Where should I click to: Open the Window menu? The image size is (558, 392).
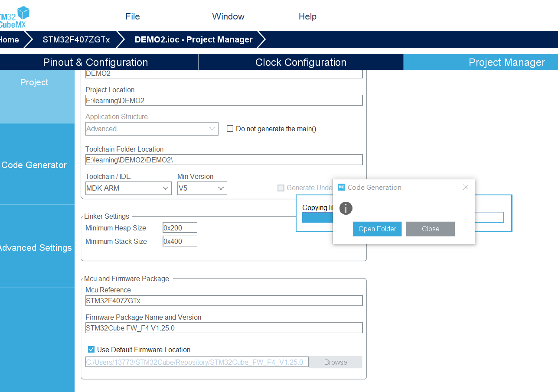pos(228,16)
